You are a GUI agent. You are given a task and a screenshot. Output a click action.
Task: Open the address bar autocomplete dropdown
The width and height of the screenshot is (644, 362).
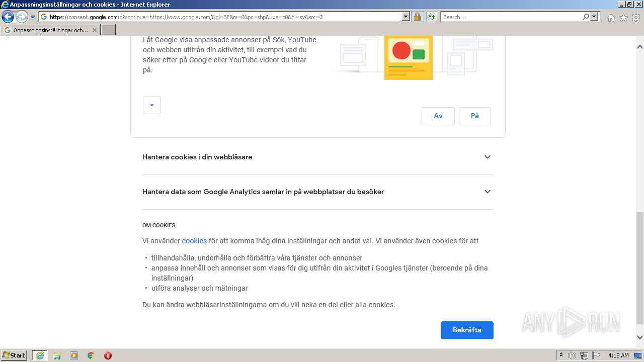pos(406,17)
